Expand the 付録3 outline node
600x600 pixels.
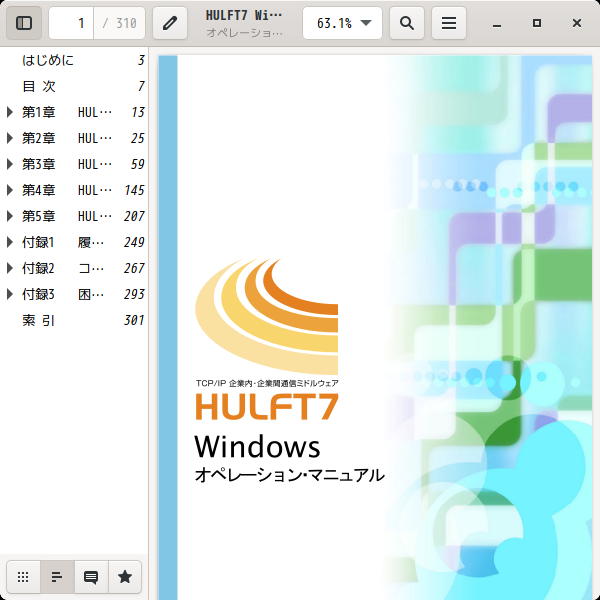pyautogui.click(x=10, y=294)
